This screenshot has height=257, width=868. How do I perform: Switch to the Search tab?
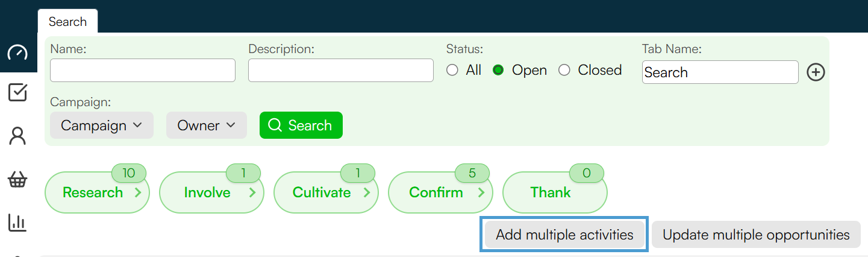(67, 22)
